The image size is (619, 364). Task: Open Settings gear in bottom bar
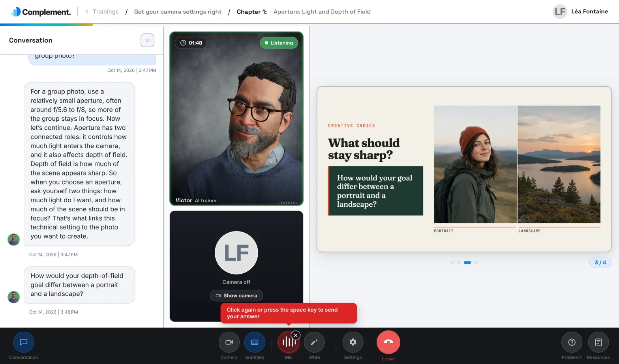coord(353,342)
